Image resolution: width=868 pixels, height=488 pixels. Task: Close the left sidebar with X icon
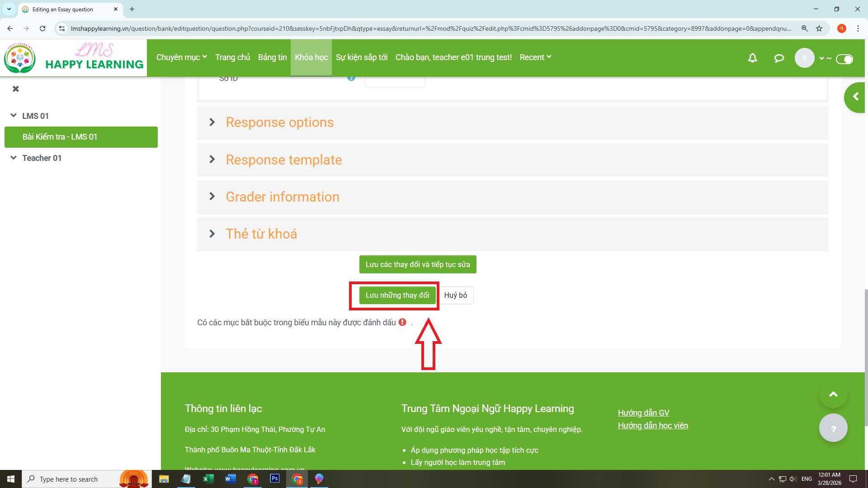(x=16, y=89)
